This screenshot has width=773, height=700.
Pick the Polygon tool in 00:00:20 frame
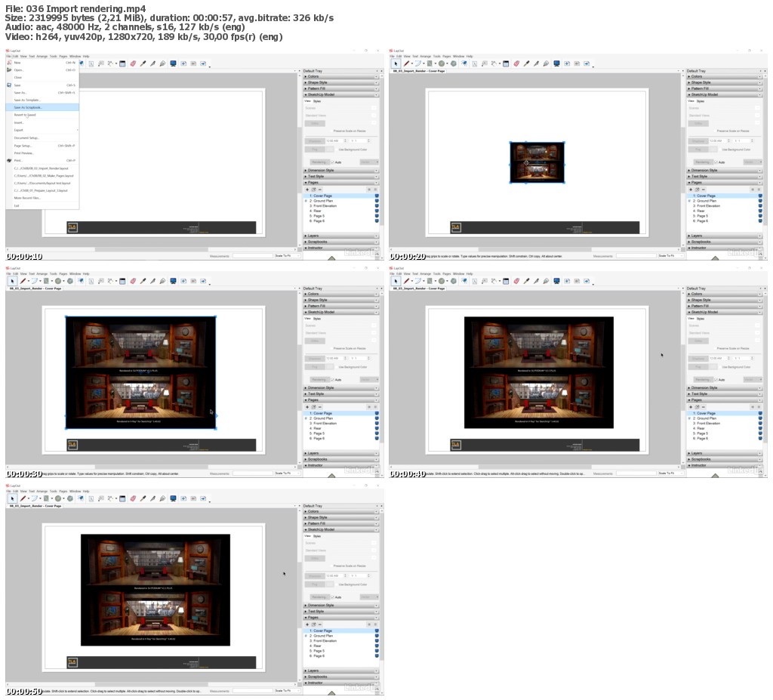click(x=454, y=63)
